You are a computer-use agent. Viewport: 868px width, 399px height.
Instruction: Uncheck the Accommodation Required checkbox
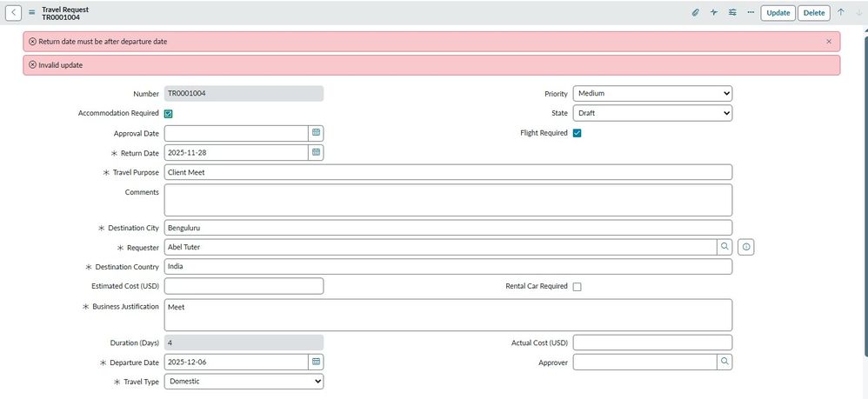(x=169, y=114)
